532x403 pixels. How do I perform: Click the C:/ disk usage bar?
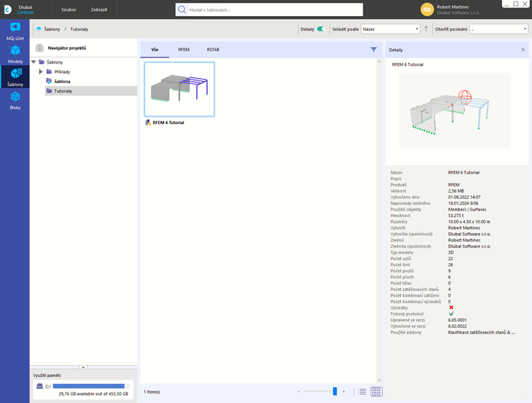91,386
